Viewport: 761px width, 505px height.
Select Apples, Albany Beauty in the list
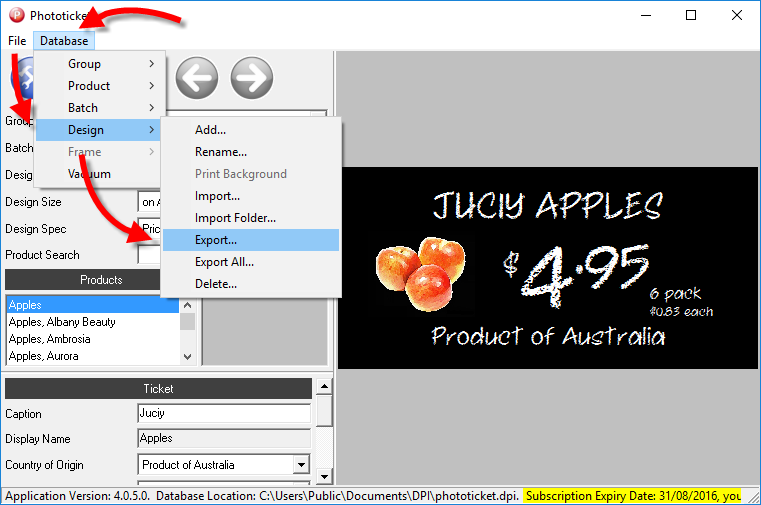62,322
